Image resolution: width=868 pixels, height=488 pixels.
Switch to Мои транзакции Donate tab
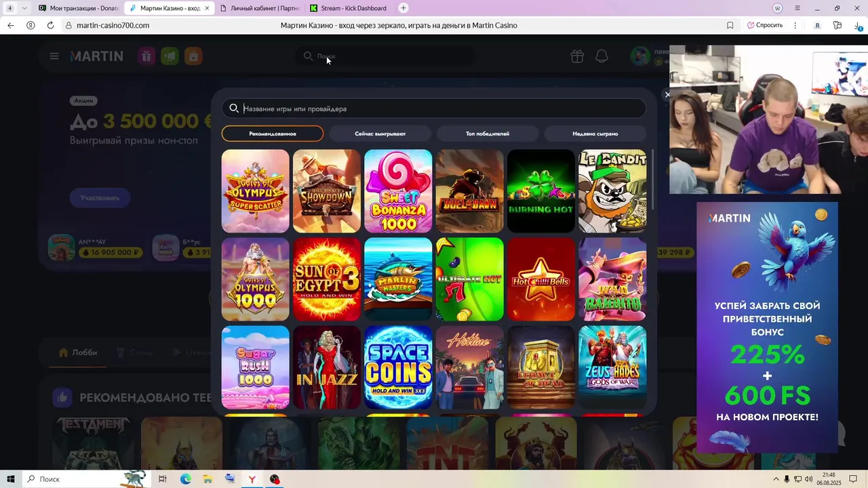pyautogui.click(x=79, y=8)
